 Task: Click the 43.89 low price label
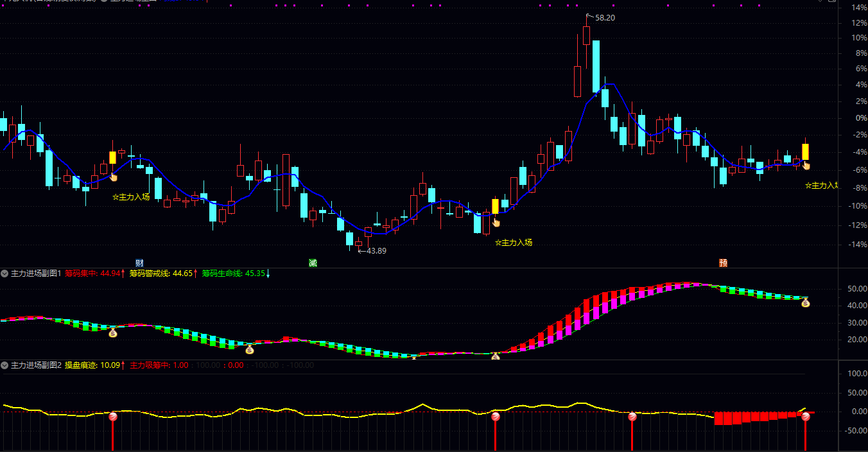(x=376, y=250)
